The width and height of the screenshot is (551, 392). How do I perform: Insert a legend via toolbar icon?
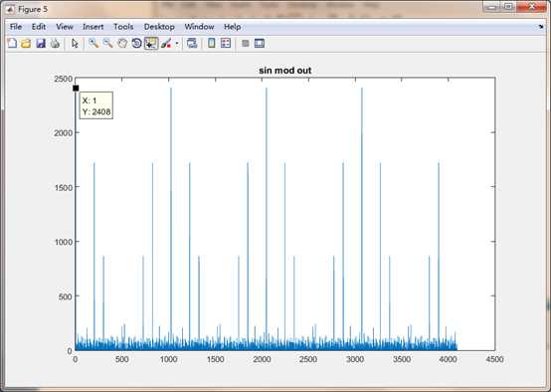(x=226, y=43)
